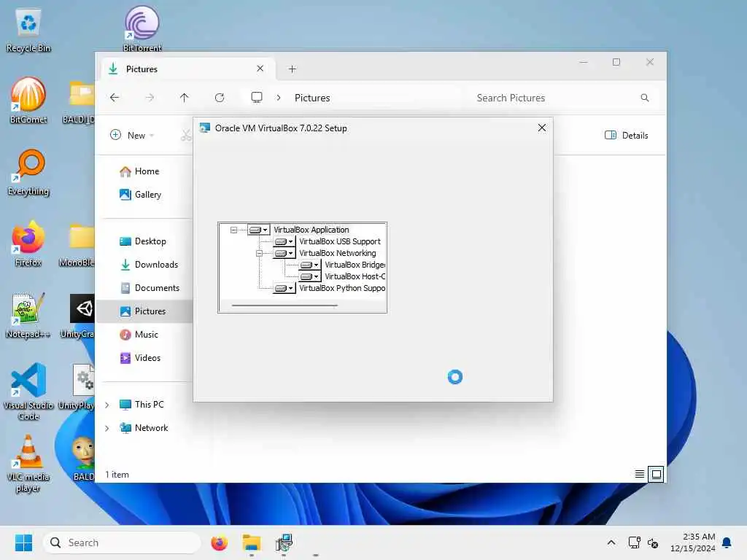Open the New dropdown in Explorer toolbar

(x=132, y=135)
